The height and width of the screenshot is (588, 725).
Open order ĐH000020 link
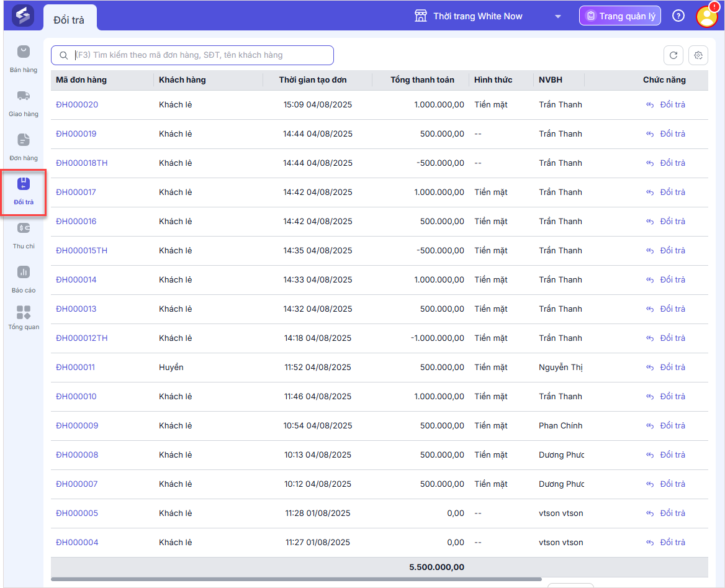[x=77, y=105]
